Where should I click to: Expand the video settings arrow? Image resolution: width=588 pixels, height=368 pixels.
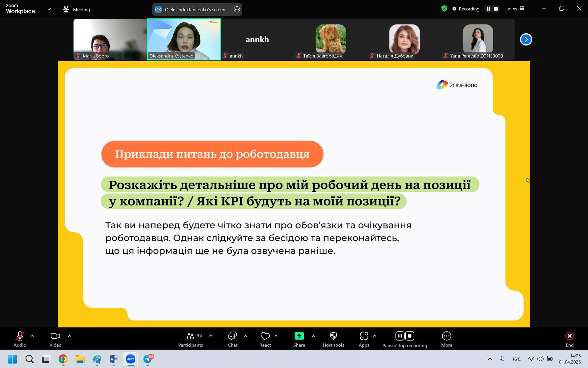69,336
